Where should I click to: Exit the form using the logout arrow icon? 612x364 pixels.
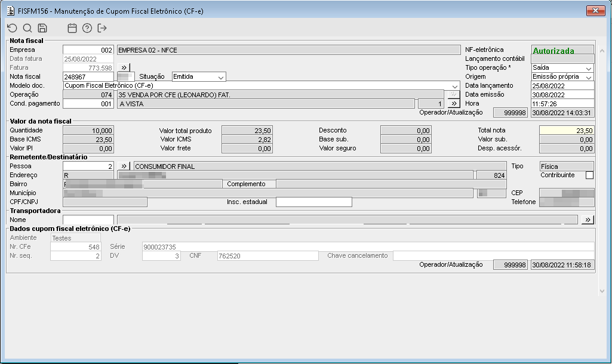point(102,28)
